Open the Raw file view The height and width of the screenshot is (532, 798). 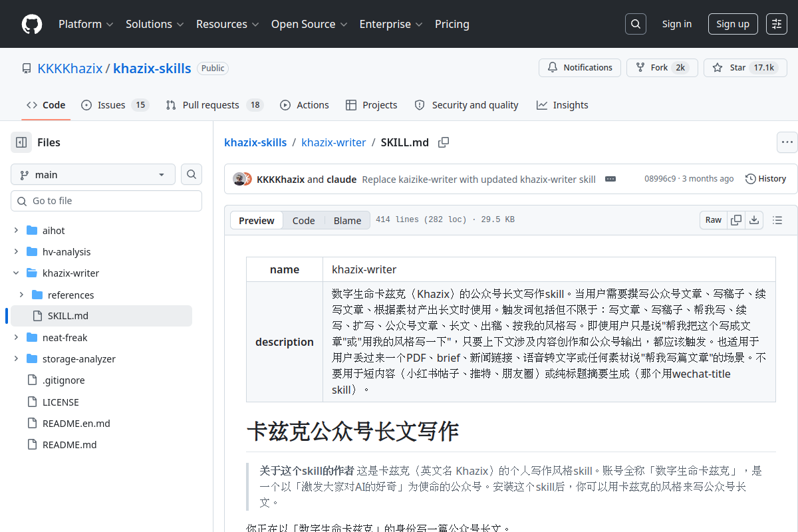[x=714, y=220]
